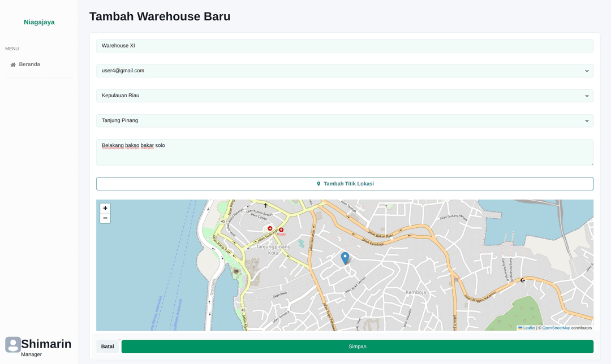Cancel the form with Batal
This screenshot has width=611, height=364.
tap(107, 346)
